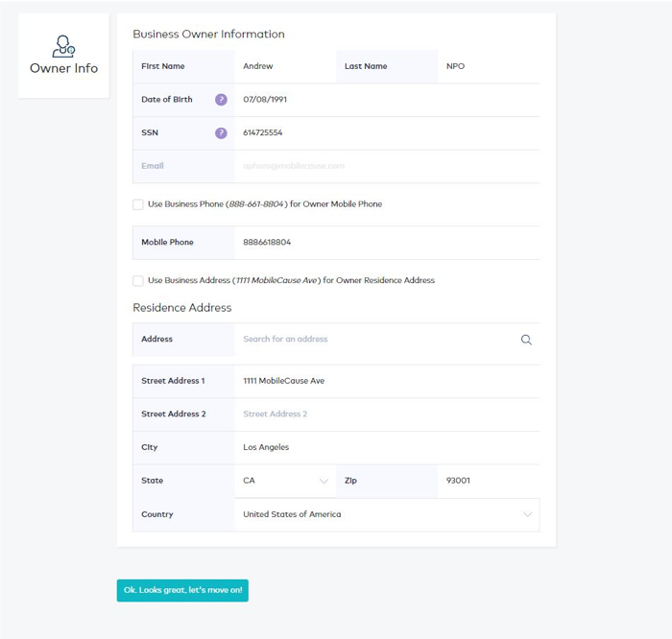Click the 'State' label text
The image size is (672, 639).
point(152,481)
